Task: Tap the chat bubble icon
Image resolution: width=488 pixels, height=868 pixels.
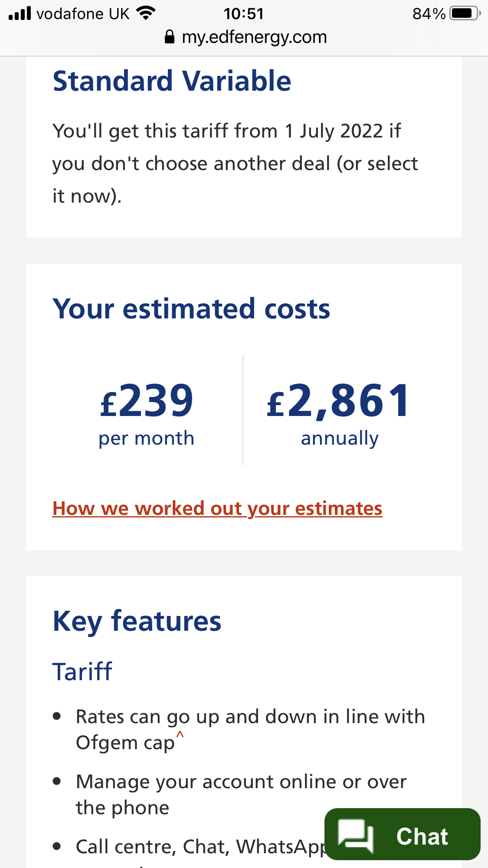Action: [x=356, y=835]
